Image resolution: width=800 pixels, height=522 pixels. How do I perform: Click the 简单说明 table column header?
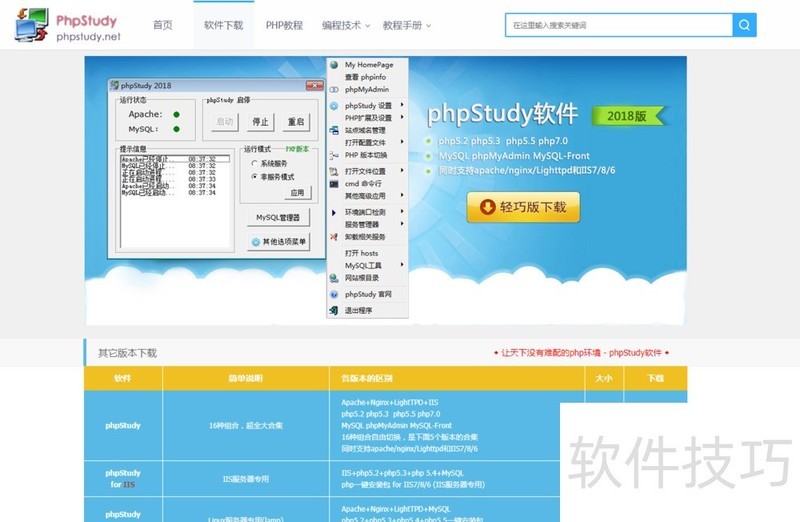point(246,379)
